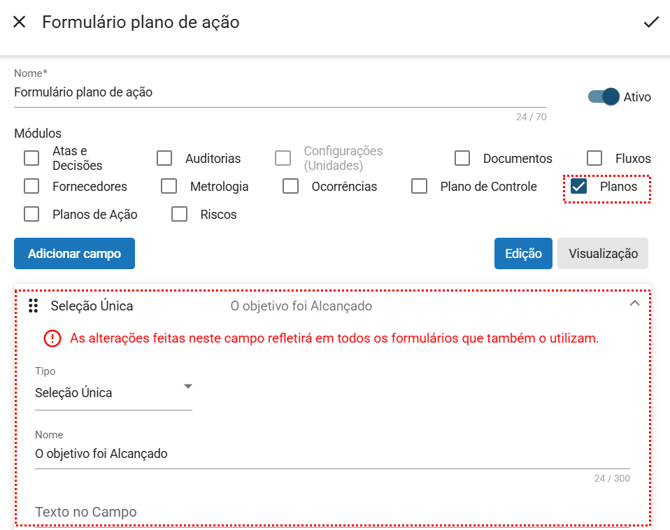Close the form with the X icon

point(19,22)
